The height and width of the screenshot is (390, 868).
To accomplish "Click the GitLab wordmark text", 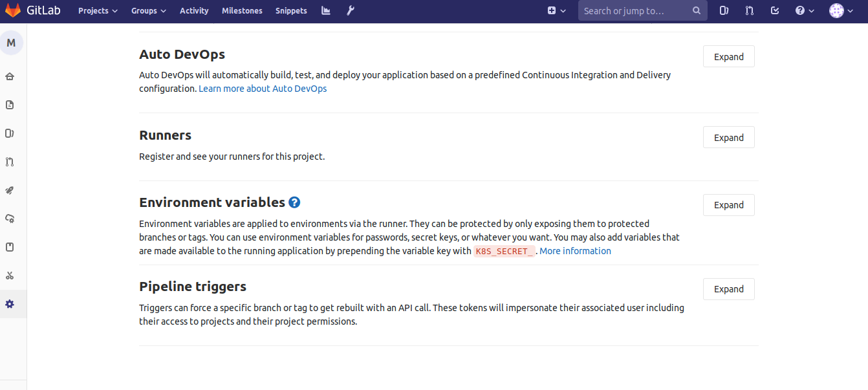I will point(44,10).
